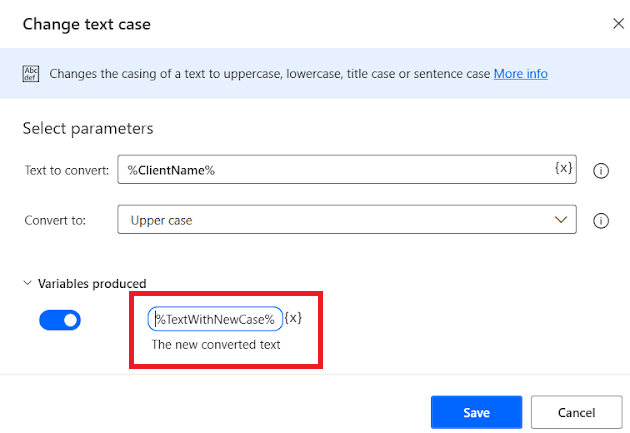This screenshot has height=433, width=630.
Task: Show info for Convert to option
Action: [x=601, y=221]
